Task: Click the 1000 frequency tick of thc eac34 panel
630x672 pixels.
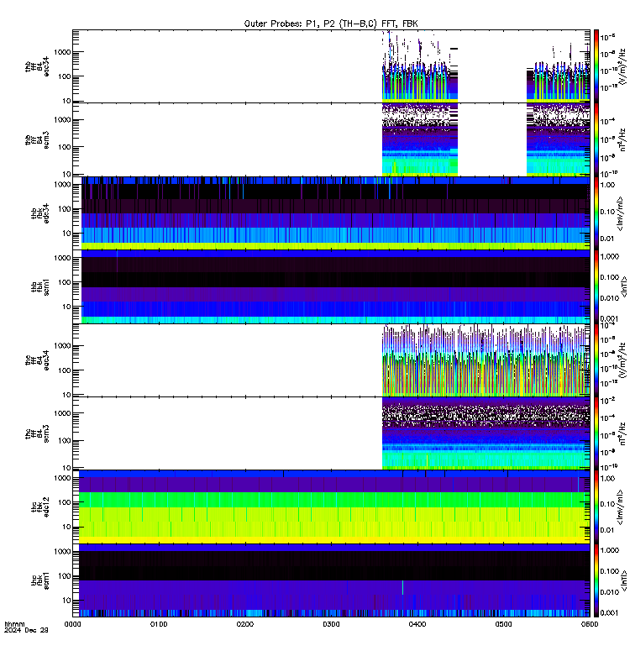Action: [x=62, y=346]
